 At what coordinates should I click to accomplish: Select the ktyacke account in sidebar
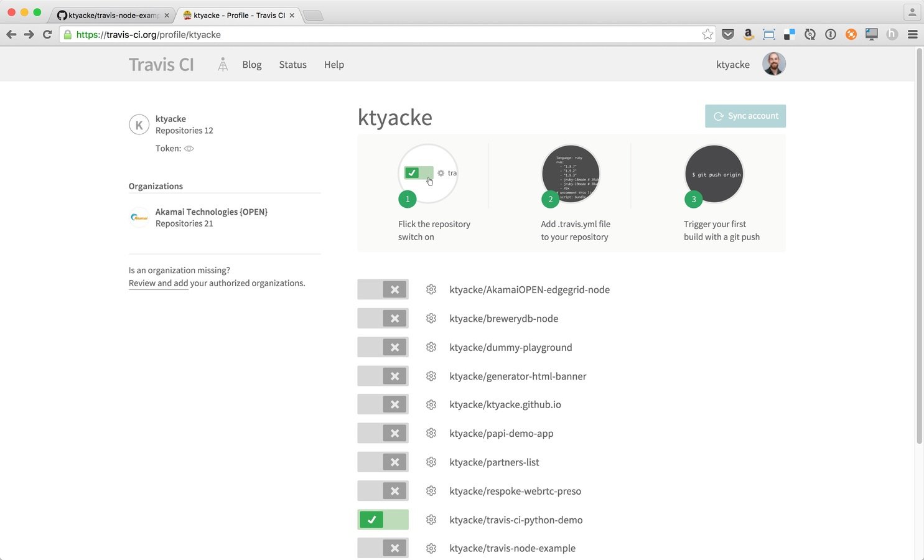pos(170,119)
